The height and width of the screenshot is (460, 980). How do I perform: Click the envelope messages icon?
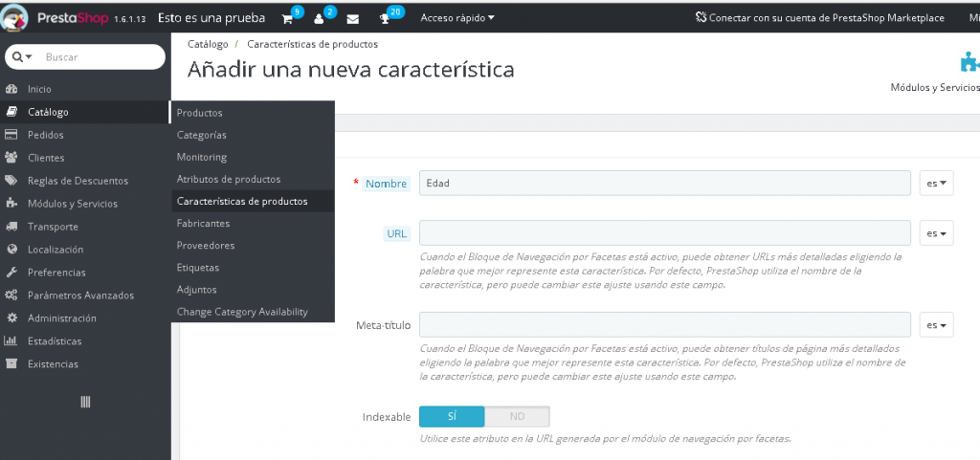pyautogui.click(x=353, y=18)
